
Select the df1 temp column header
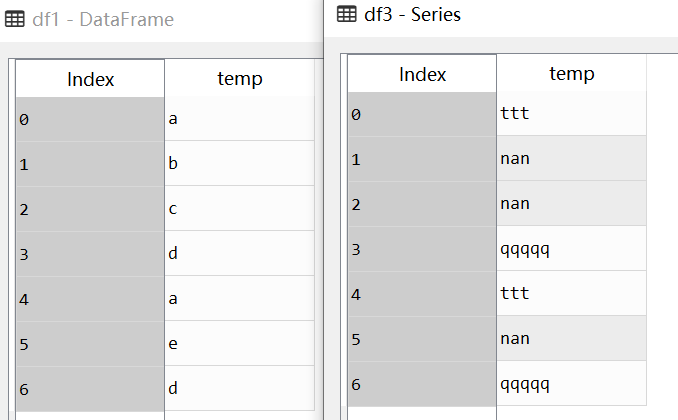(240, 78)
